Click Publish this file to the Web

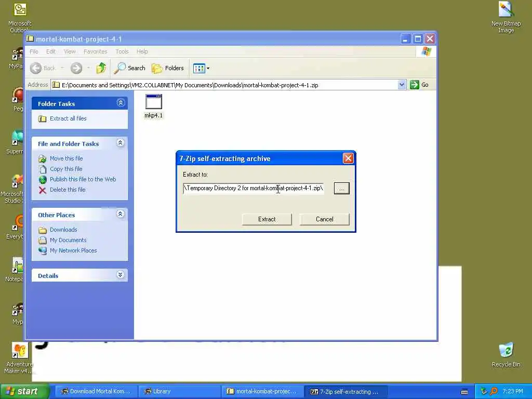coord(83,179)
